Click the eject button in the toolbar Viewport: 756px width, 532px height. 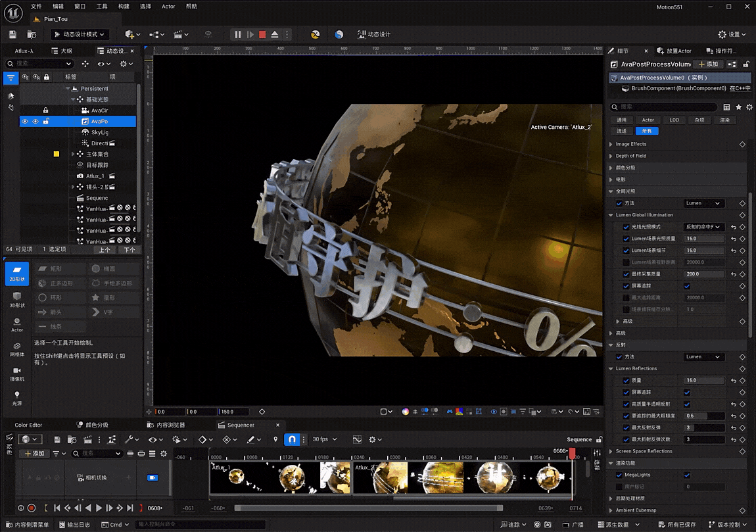pyautogui.click(x=274, y=34)
